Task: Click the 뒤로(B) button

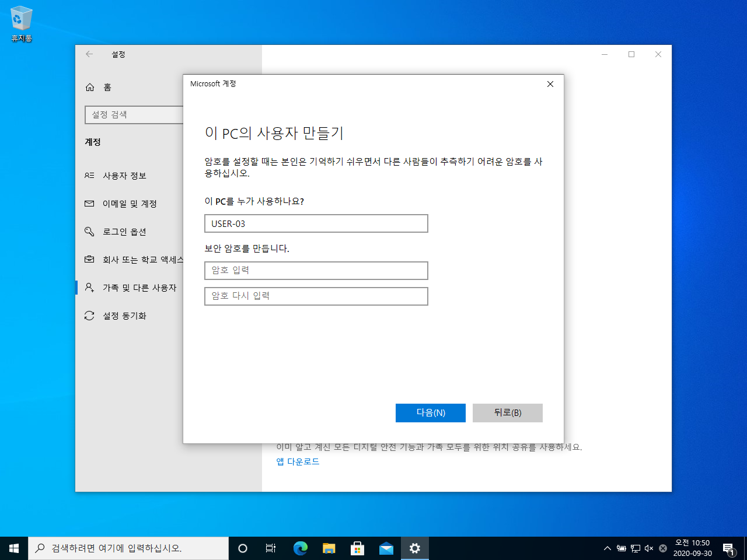Action: click(x=508, y=412)
